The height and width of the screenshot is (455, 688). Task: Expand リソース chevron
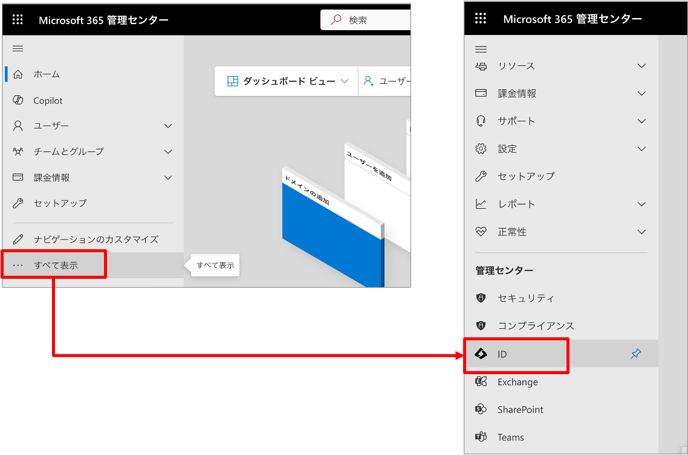(641, 66)
